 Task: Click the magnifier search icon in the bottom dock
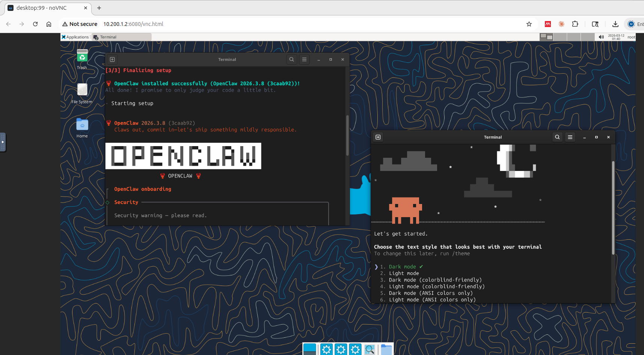[x=370, y=349]
